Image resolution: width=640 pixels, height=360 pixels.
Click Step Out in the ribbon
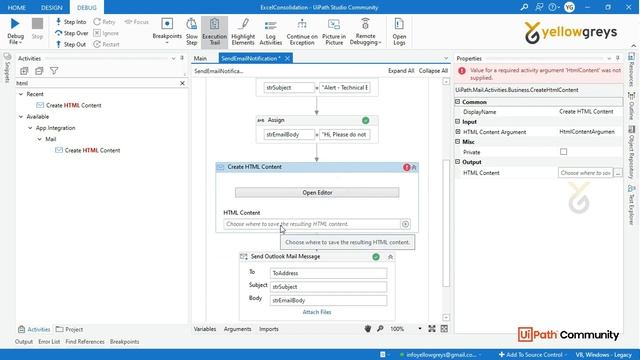click(x=71, y=44)
